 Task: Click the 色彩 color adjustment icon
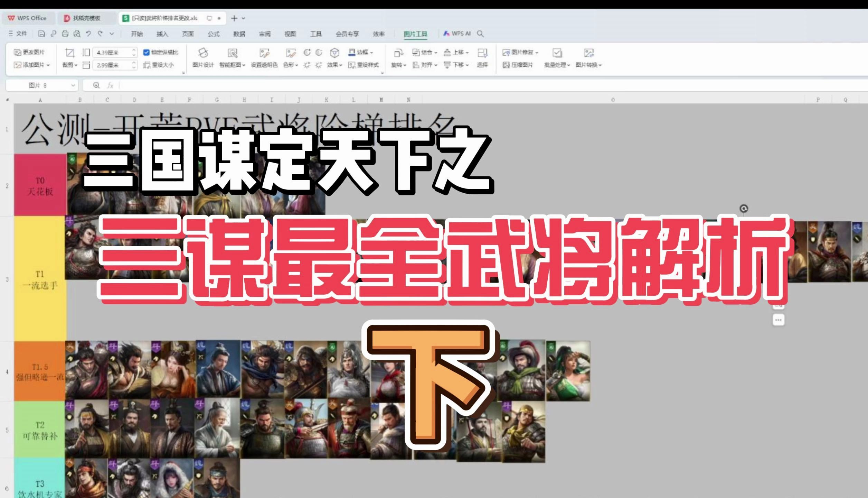[291, 53]
